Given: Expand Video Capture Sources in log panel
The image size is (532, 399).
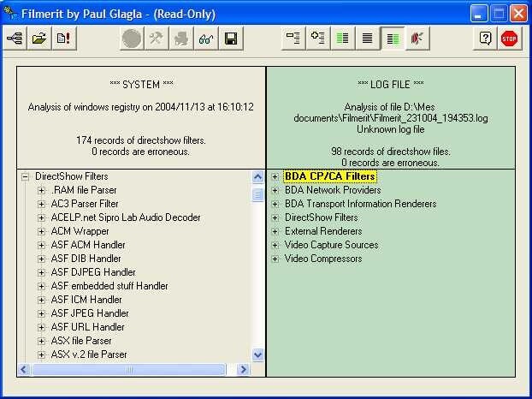Looking at the screenshot, I should (x=275, y=245).
